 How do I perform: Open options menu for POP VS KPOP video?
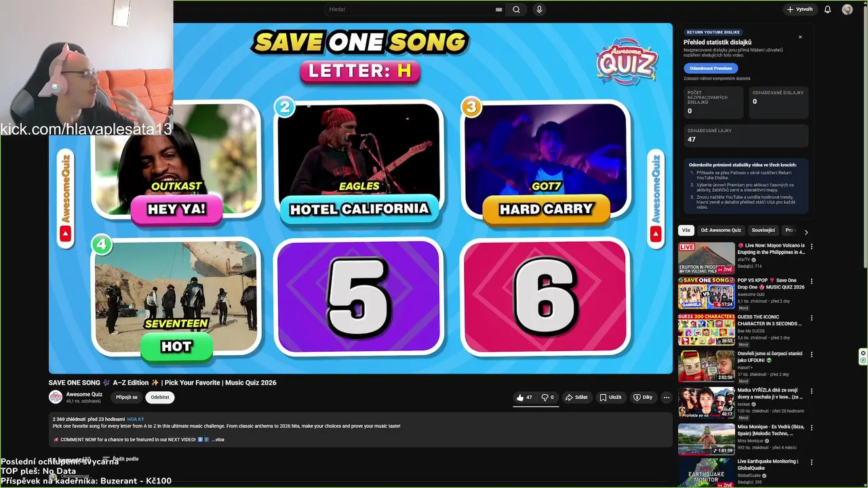pos(812,281)
